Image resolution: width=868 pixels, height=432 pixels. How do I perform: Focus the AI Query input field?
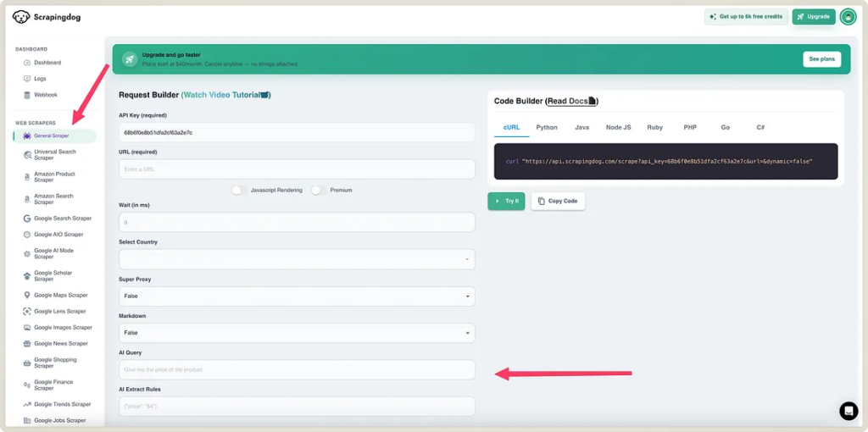297,369
